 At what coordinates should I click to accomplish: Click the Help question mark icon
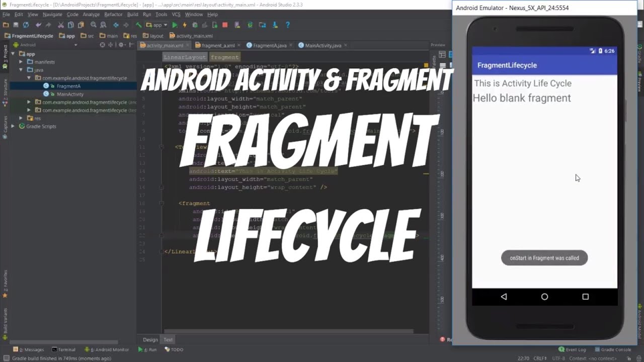tap(288, 25)
